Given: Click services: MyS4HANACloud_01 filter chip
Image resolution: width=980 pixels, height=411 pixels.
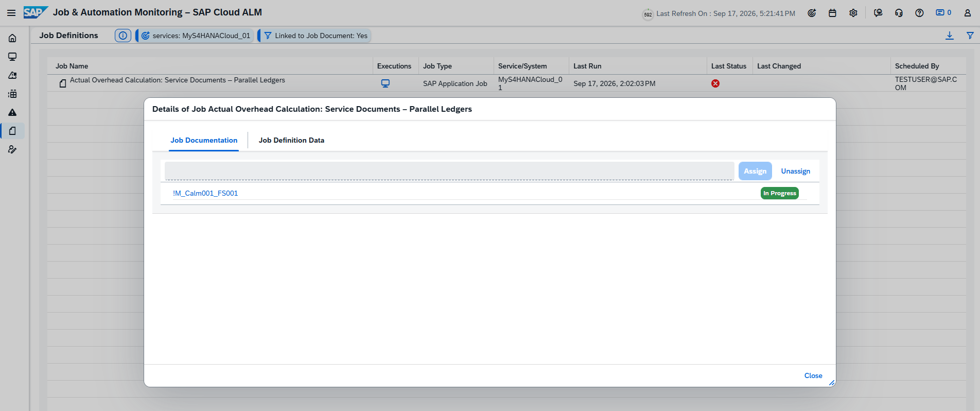Looking at the screenshot, I should tap(196, 36).
